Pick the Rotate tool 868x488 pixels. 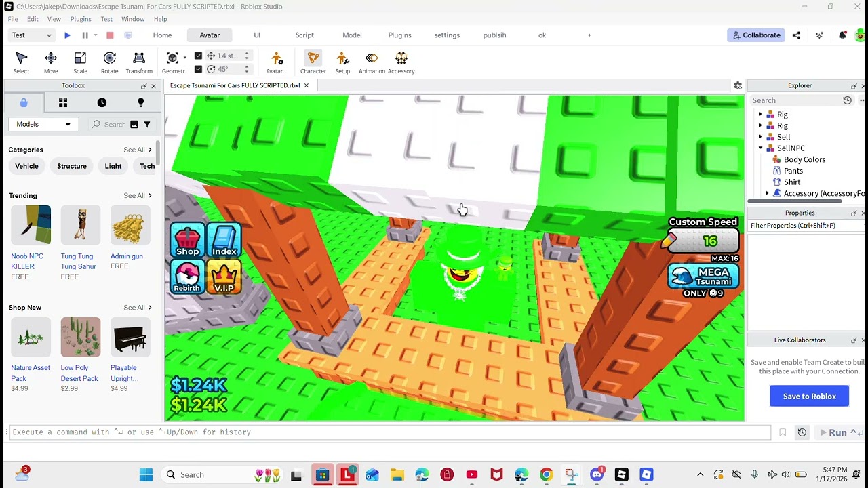coord(109,62)
